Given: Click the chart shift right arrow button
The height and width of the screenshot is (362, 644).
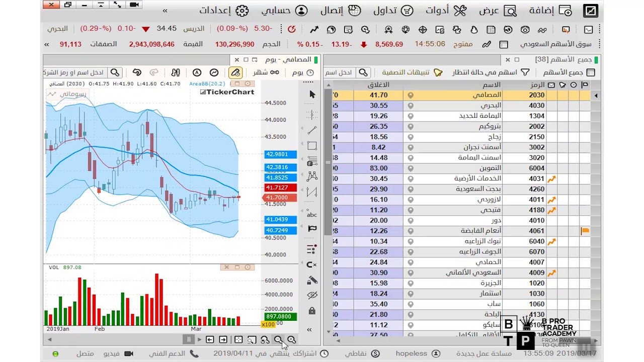Looking at the screenshot, I should (223, 340).
